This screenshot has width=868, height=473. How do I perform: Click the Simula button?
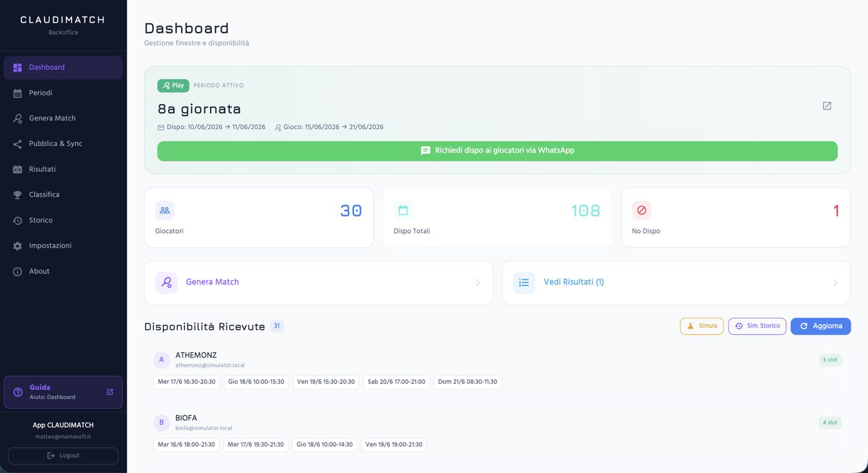701,326
